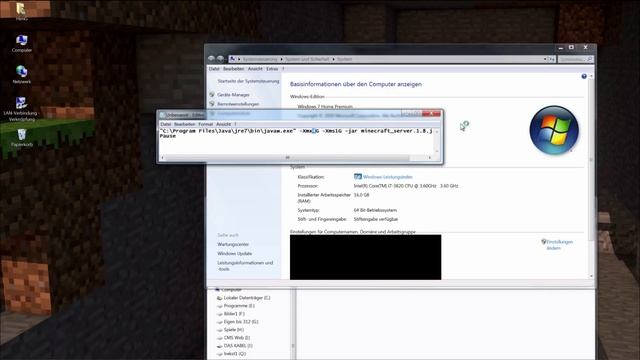Click the refresh button beside address bar

click(551, 59)
